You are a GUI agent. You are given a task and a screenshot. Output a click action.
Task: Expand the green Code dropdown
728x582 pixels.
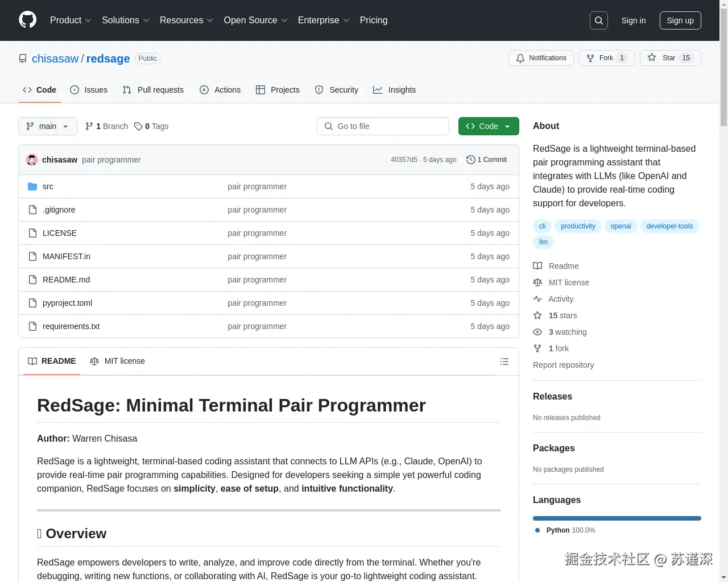(x=488, y=126)
